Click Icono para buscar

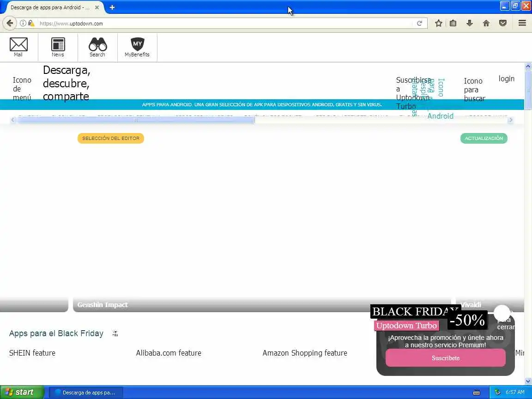474,90
